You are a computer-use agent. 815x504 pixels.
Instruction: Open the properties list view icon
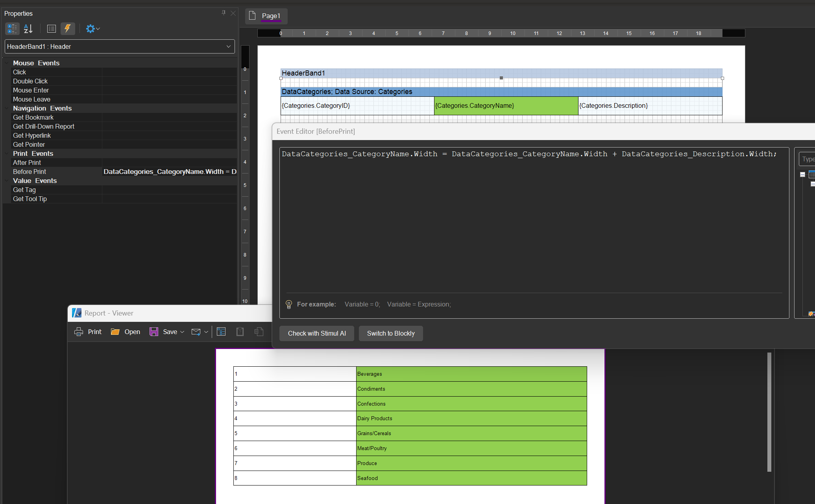tap(51, 28)
